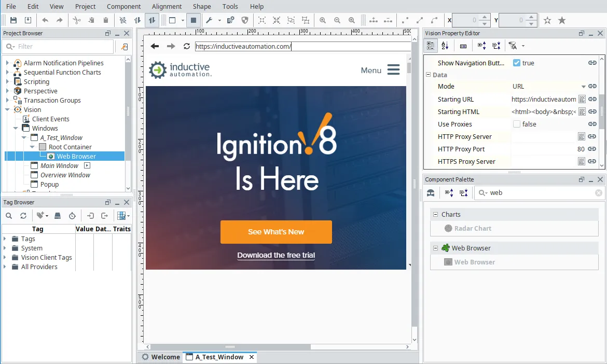
Task: Select the A_Test_Window tab
Action: tap(219, 357)
